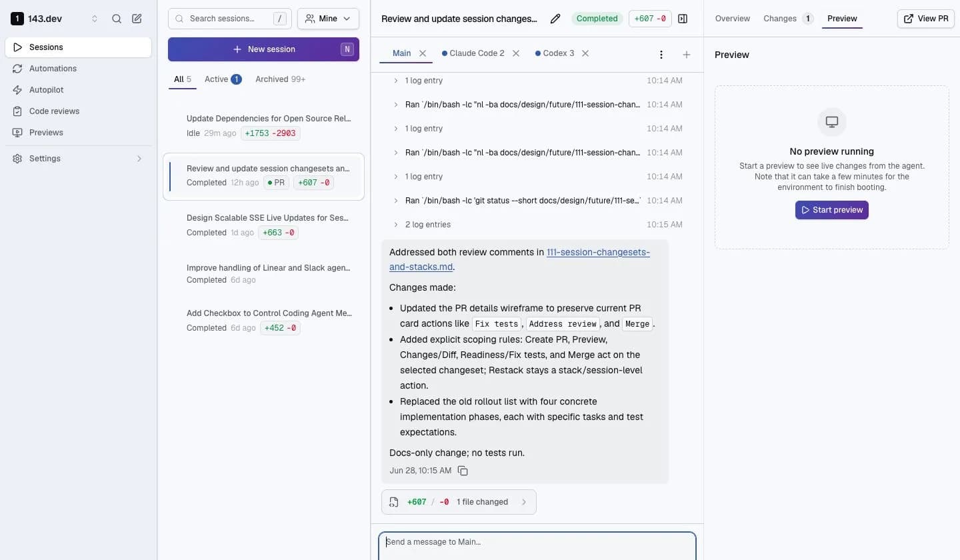960x560 pixels.
Task: Open search via magnifier icon in sidebar header
Action: click(117, 19)
